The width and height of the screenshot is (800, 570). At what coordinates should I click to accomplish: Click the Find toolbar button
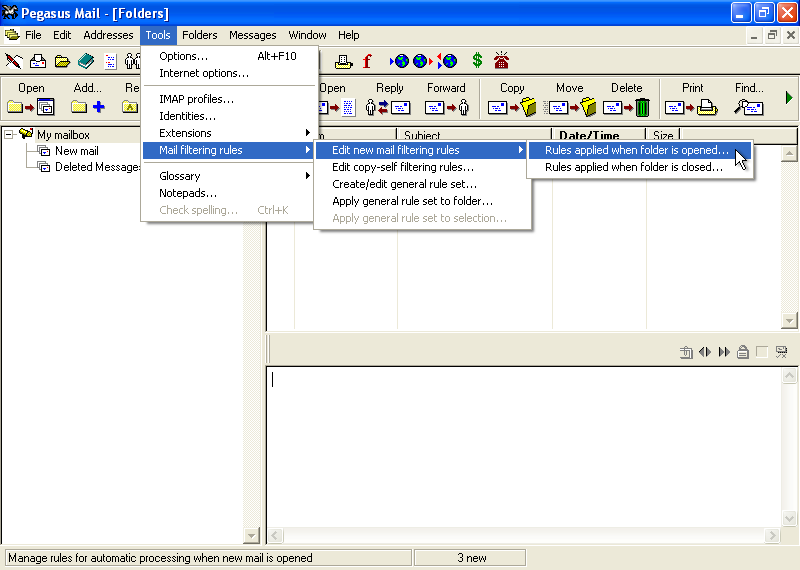[x=749, y=98]
